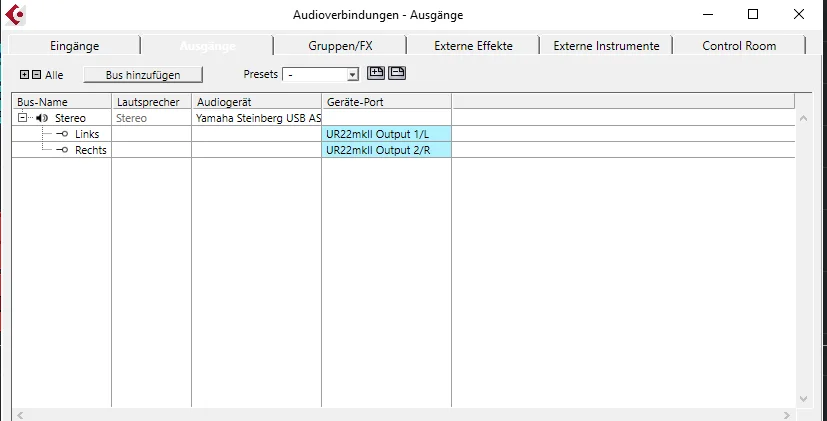The width and height of the screenshot is (827, 421).
Task: Switch to the Eingänge tab
Action: [x=74, y=46]
